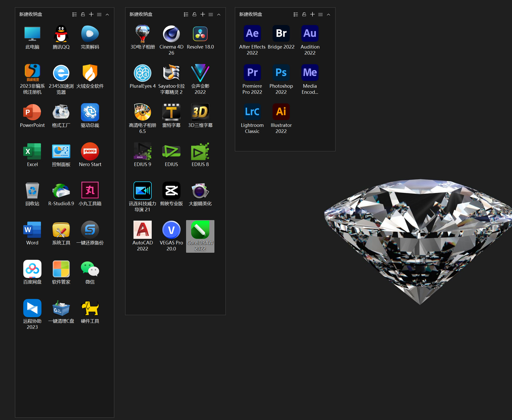Image resolution: width=512 pixels, height=420 pixels.
Task: Open 3D三维字幕 icon
Action: 200,112
